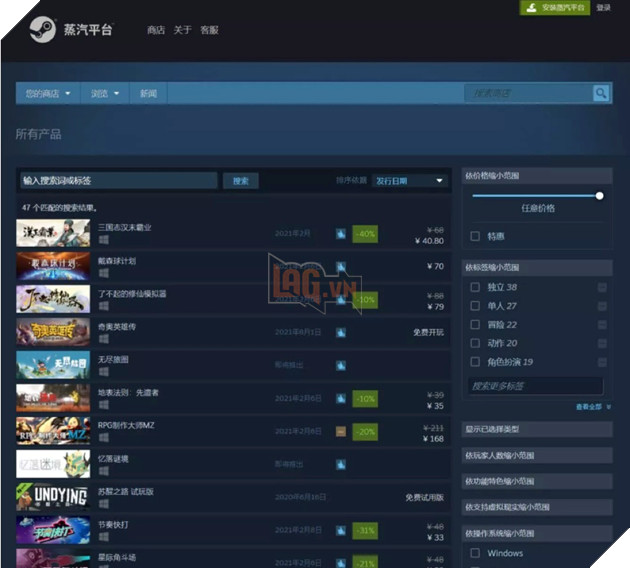This screenshot has height=568, width=630.
Task: Click the 搜索 button
Action: pos(241,181)
